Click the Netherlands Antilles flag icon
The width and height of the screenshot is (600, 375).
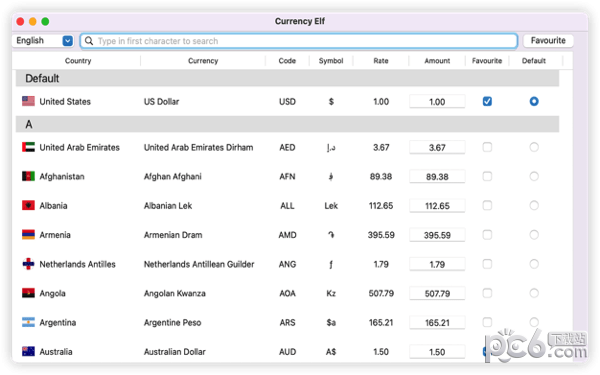(28, 264)
